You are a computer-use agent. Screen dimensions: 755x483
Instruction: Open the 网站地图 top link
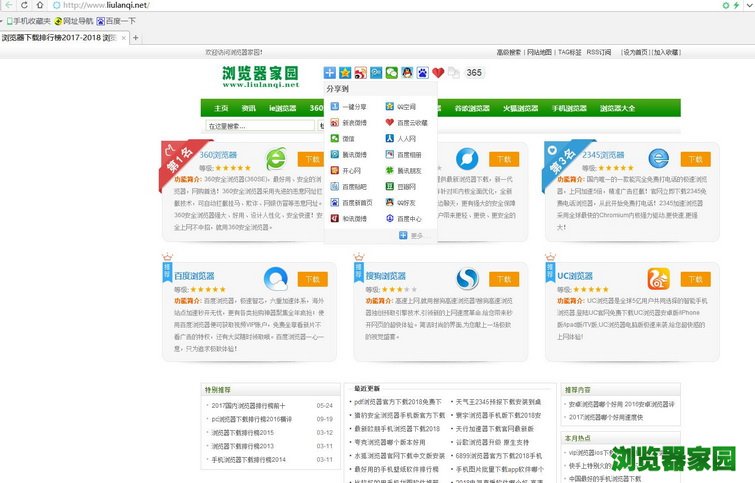click(539, 52)
